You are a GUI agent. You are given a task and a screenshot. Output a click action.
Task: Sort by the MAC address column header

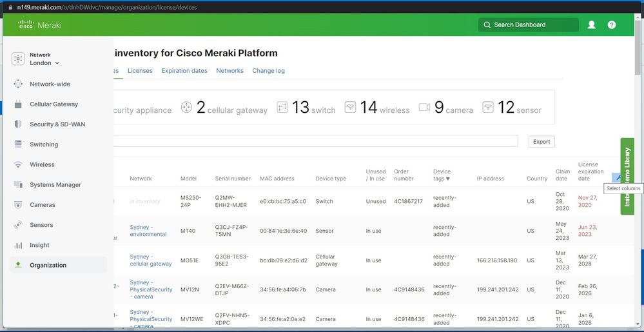277,179
